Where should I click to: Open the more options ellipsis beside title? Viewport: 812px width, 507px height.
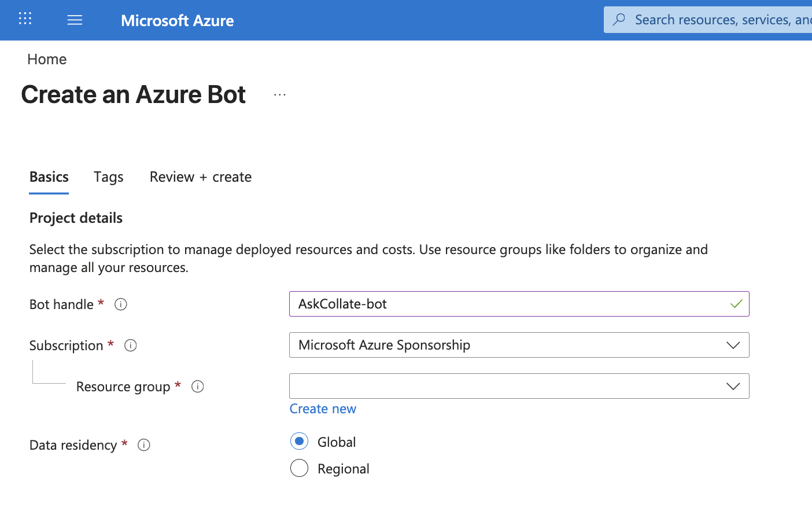[280, 95]
